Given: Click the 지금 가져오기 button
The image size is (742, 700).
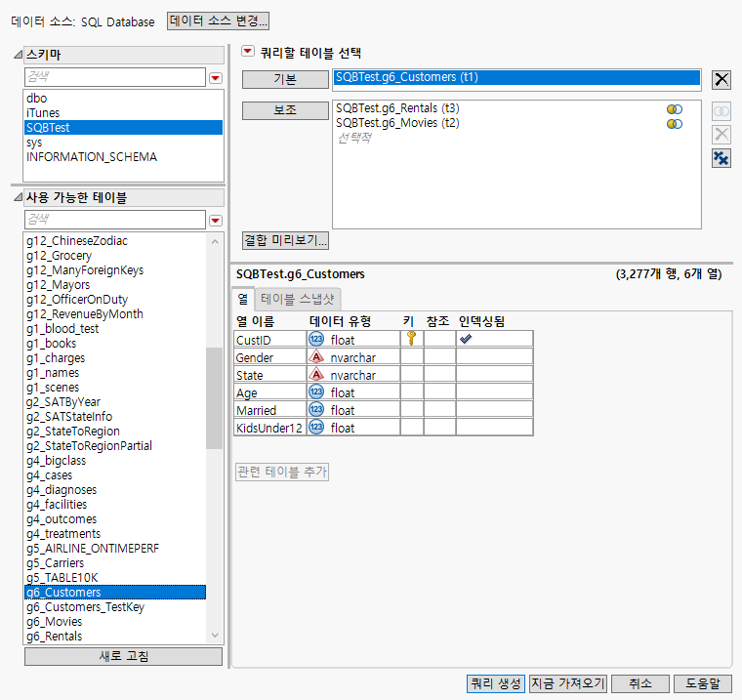Looking at the screenshot, I should [567, 683].
